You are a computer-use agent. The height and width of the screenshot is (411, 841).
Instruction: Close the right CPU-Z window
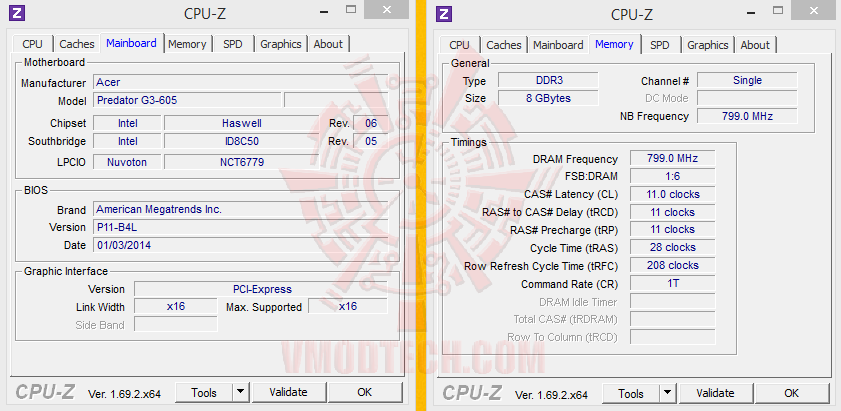pos(815,11)
